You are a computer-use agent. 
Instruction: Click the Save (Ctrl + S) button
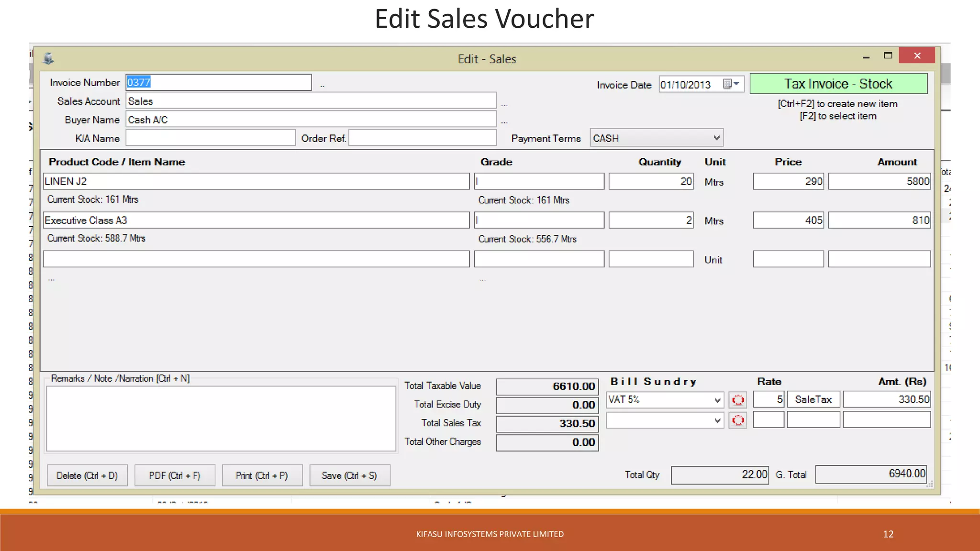(350, 475)
